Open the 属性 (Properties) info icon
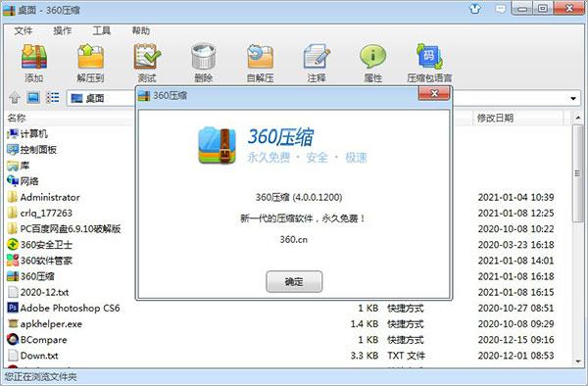This screenshot has width=588, height=386. tap(372, 56)
